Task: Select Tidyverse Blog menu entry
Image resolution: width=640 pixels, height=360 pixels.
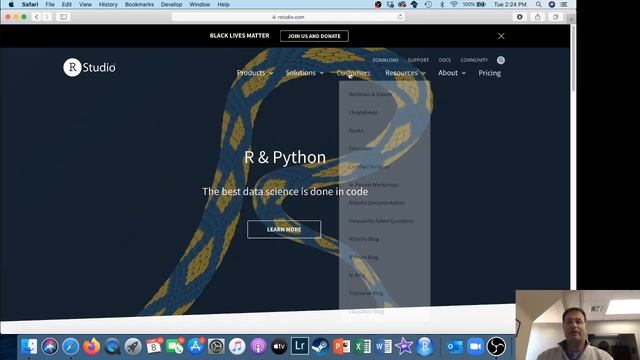Action: click(x=366, y=293)
